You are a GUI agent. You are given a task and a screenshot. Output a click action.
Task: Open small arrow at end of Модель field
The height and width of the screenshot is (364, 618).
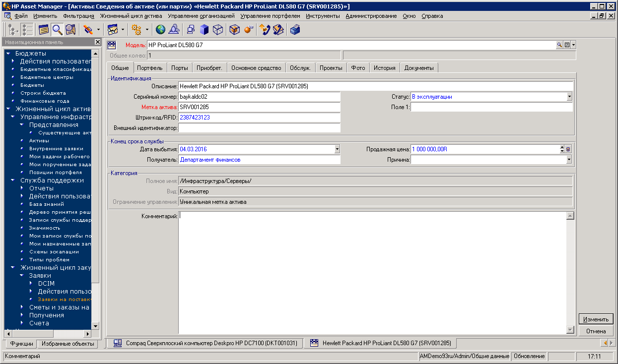click(x=574, y=45)
